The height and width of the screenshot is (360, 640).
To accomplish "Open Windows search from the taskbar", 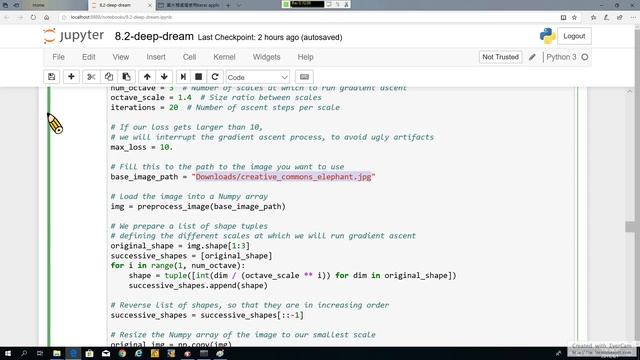I will 24,353.
